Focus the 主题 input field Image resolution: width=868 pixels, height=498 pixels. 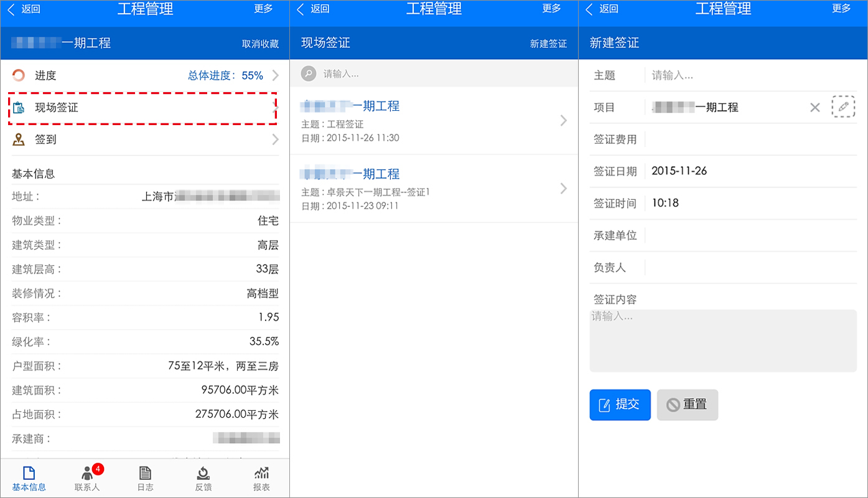click(751, 75)
